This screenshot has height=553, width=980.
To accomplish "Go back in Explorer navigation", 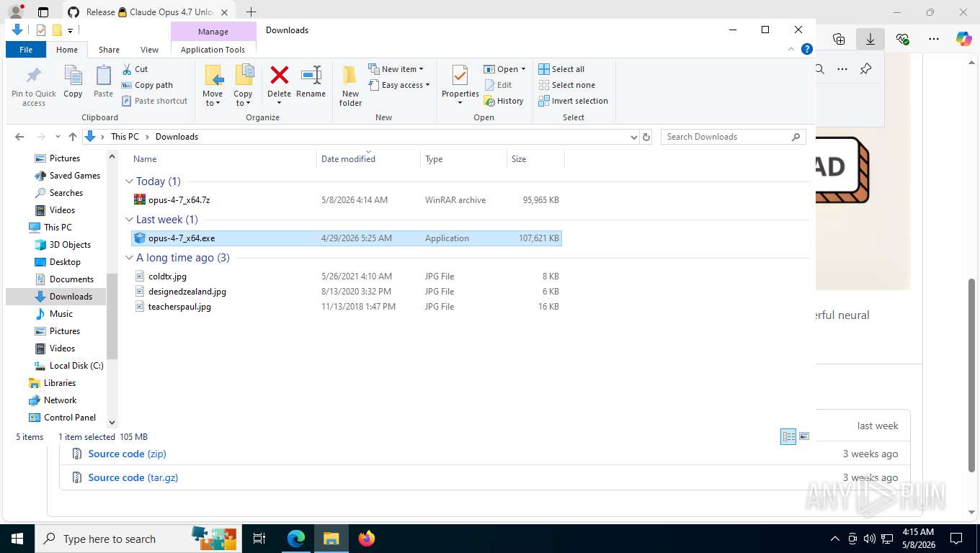I will (19, 137).
